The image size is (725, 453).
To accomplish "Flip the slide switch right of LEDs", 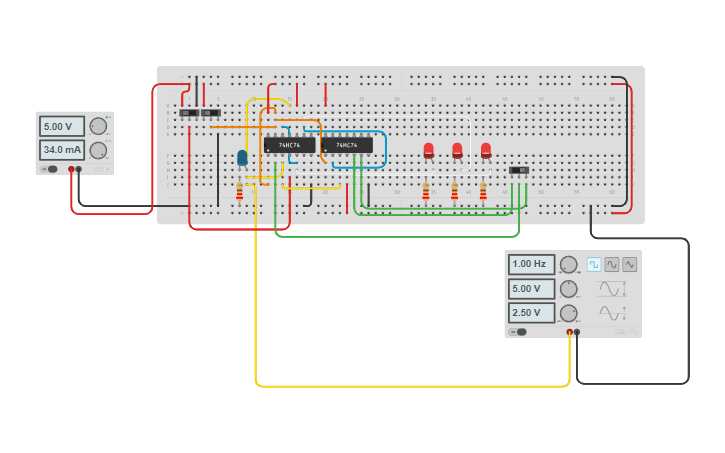I will [x=519, y=171].
